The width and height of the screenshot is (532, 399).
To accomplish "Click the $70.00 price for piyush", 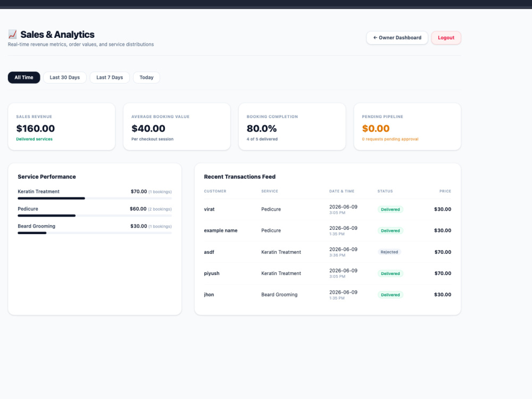I will pyautogui.click(x=443, y=273).
